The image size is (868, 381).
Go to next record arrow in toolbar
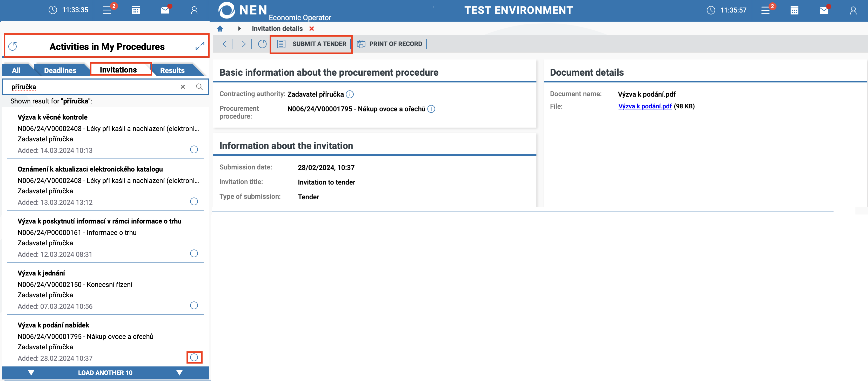pos(243,44)
